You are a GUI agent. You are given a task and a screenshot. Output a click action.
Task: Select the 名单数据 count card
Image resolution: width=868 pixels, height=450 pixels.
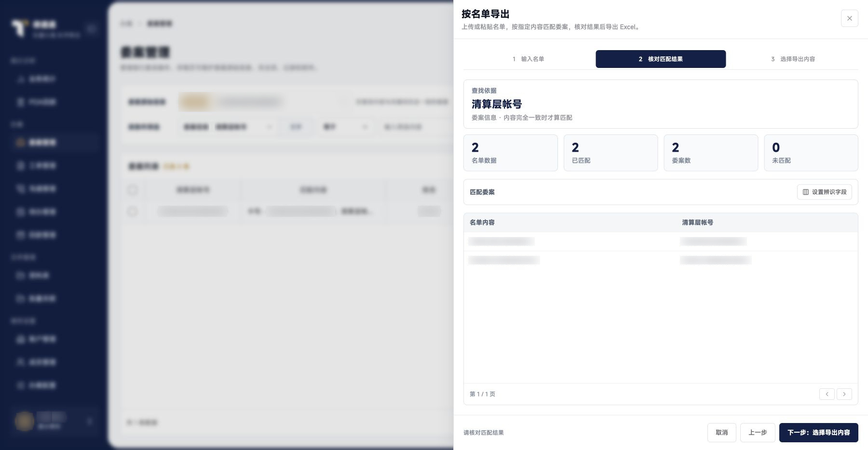tap(511, 153)
